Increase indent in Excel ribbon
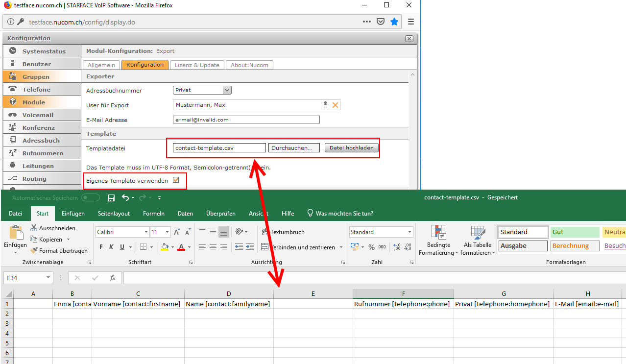This screenshot has height=364, width=626. point(250,247)
